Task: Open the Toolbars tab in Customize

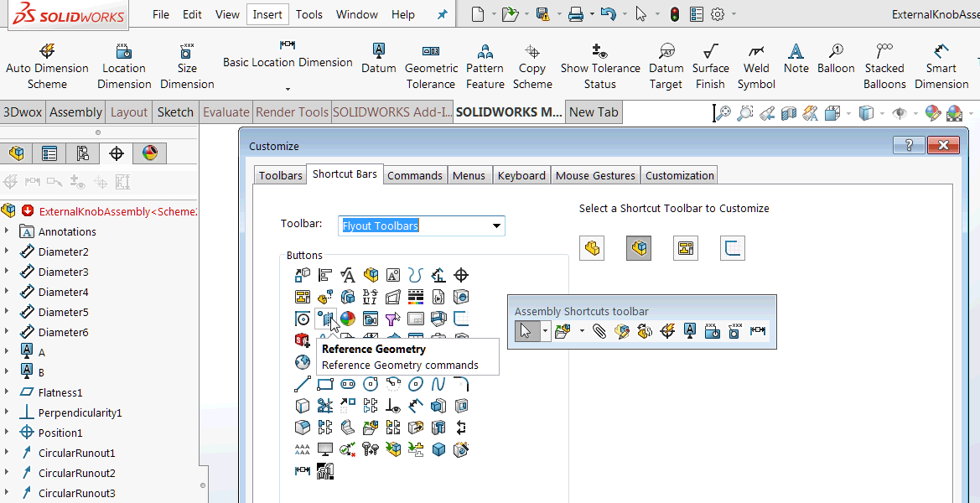Action: pos(281,175)
